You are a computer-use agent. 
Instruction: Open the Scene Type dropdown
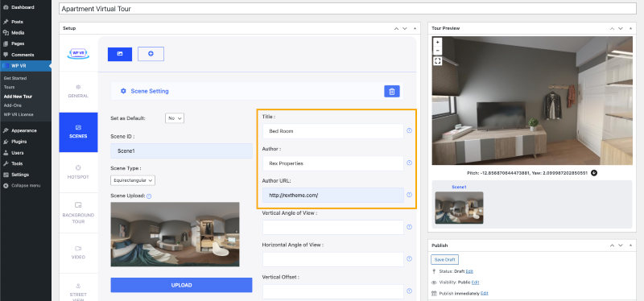(x=133, y=180)
